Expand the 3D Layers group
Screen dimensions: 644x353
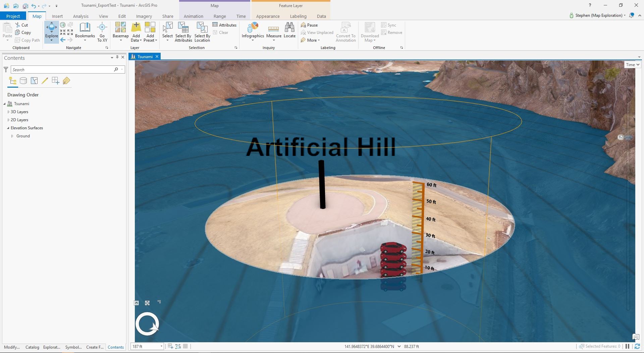tap(8, 112)
